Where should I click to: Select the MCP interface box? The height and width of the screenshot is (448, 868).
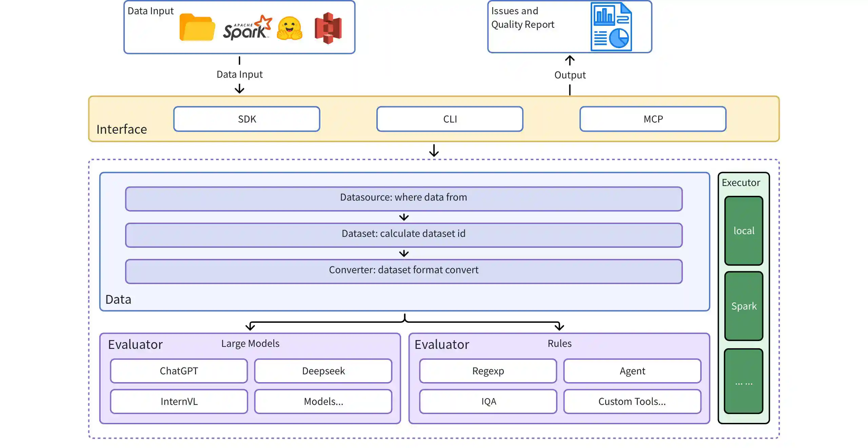tap(653, 119)
